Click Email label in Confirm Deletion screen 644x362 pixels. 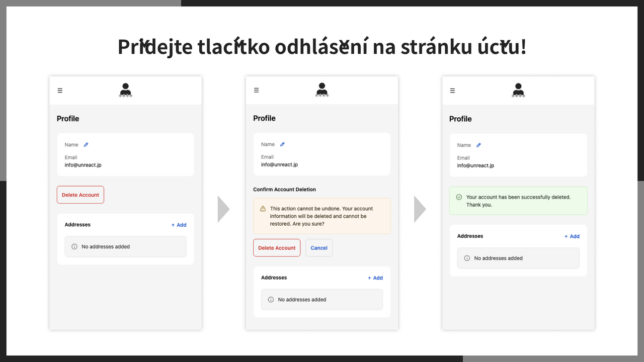tap(267, 157)
